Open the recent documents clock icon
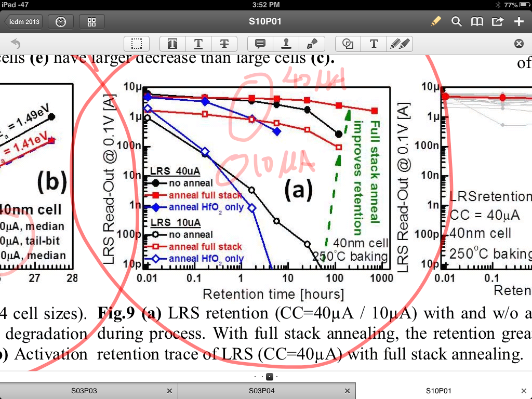The width and height of the screenshot is (532, 399). coord(61,22)
